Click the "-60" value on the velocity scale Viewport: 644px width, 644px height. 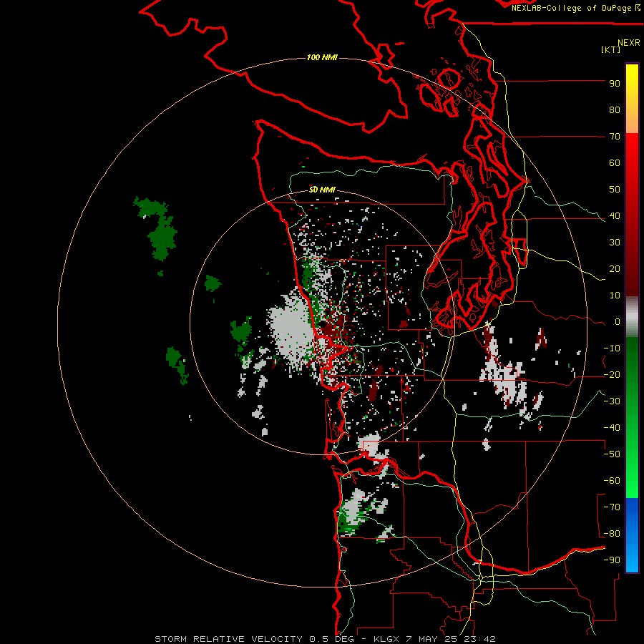(612, 481)
